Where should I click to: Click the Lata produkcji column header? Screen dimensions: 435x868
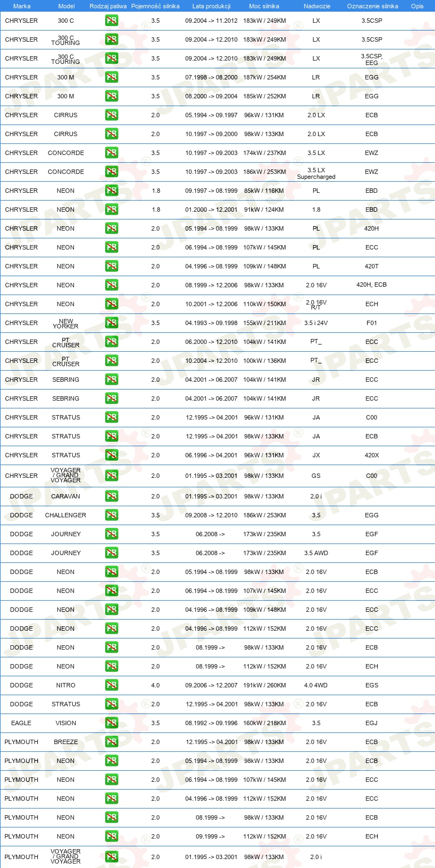coord(211,6)
